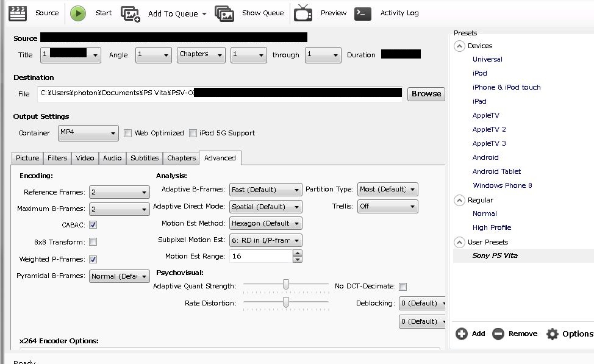Click the Show Queue toolbar label
The image size is (594, 364).
coord(263,13)
